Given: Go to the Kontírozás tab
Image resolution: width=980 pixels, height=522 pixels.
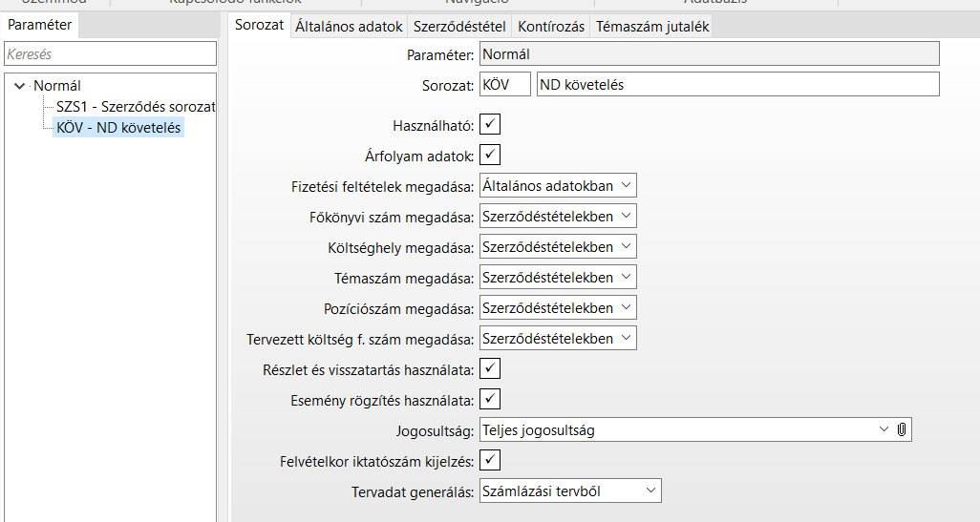Looking at the screenshot, I should point(551,27).
